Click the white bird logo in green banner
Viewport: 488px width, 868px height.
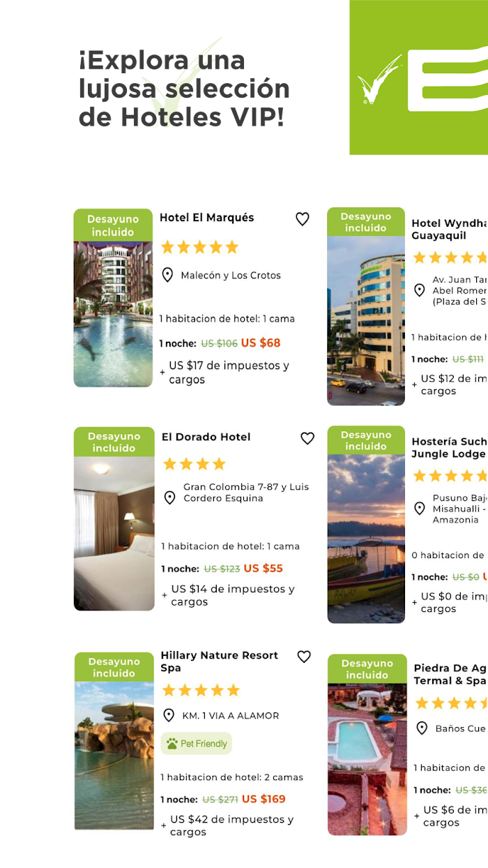pos(379,79)
